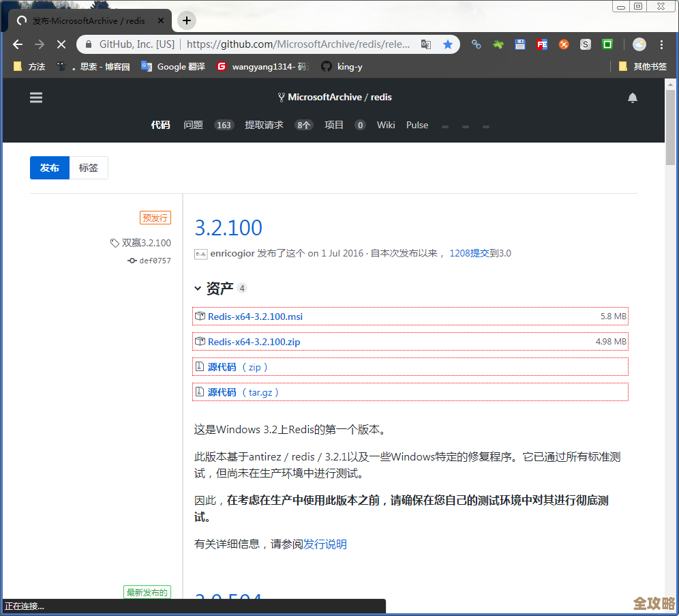Click the 预发行 pre-release badge
This screenshot has height=616, width=679.
tap(155, 218)
